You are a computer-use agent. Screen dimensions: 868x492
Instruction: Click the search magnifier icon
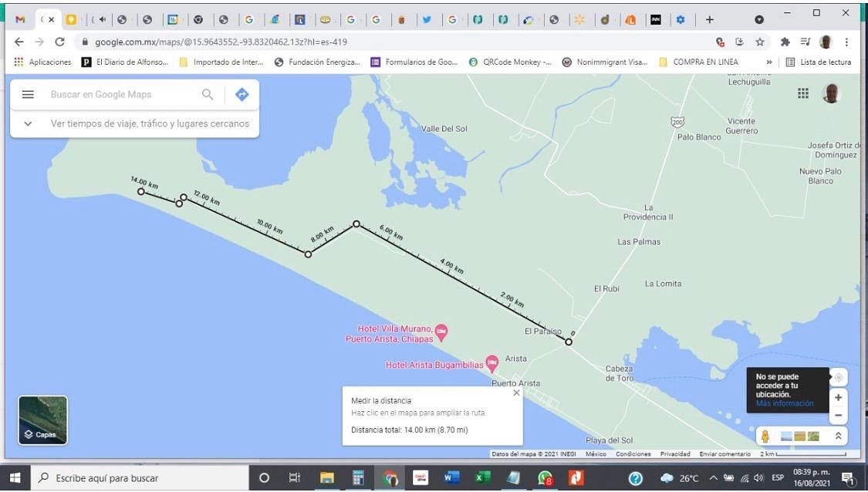click(x=208, y=95)
